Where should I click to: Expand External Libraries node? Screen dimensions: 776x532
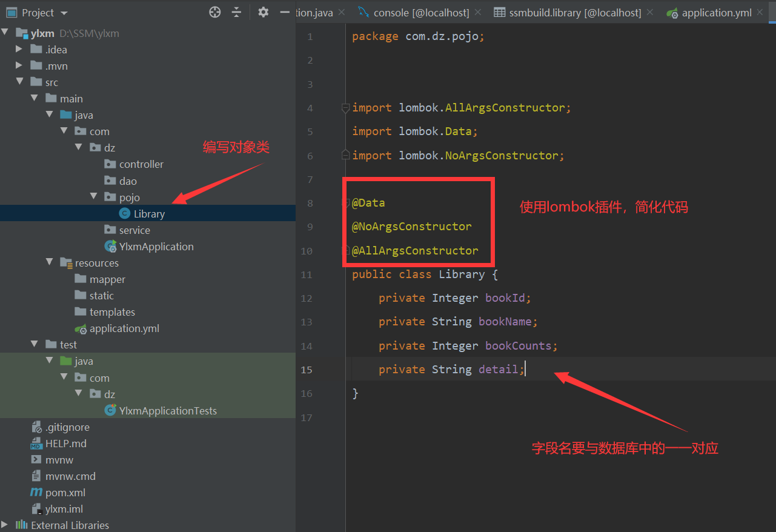pyautogui.click(x=5, y=525)
